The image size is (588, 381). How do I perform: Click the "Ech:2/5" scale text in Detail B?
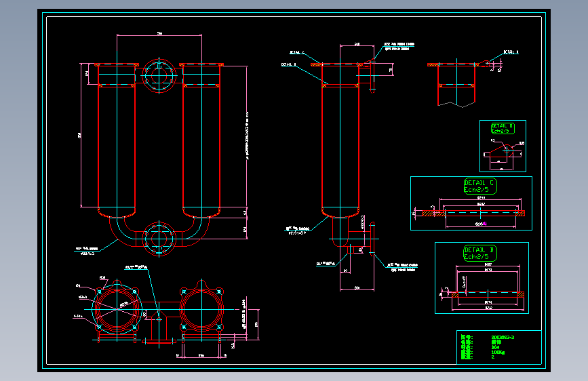[x=476, y=257]
